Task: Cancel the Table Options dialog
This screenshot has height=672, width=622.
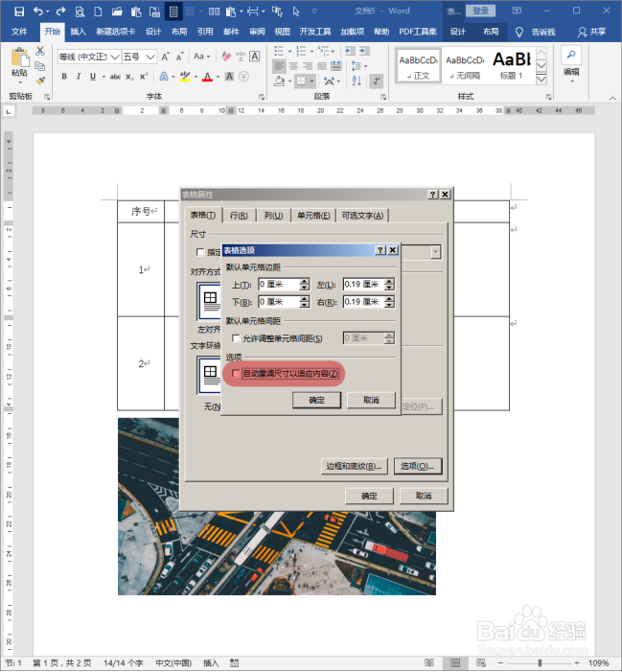Action: 371,400
